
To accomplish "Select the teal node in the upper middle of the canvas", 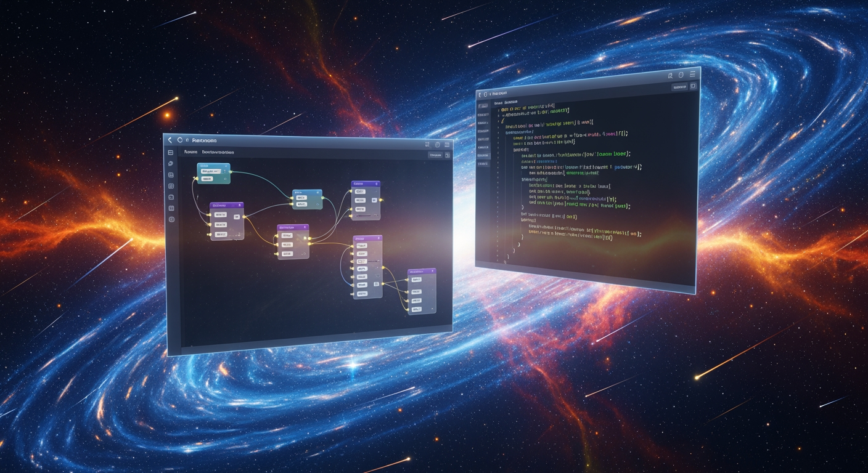I will [307, 199].
